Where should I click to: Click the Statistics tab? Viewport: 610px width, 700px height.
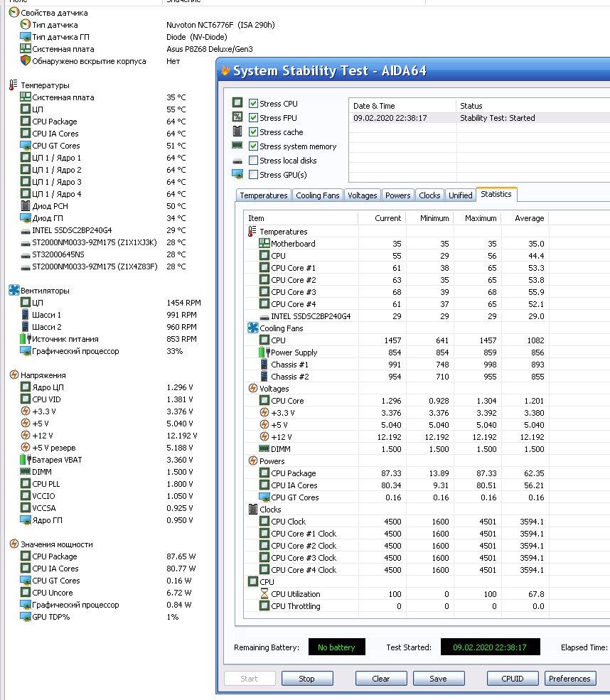click(496, 194)
